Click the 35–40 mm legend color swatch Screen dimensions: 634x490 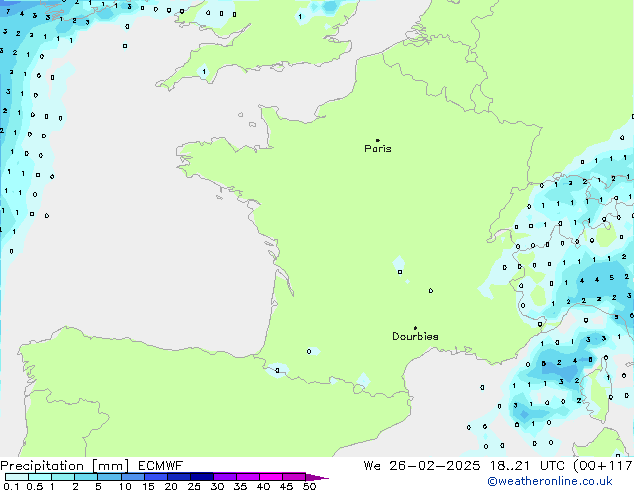247,477
